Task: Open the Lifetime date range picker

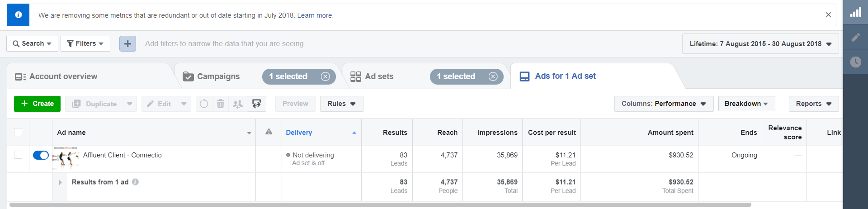Action: click(760, 44)
